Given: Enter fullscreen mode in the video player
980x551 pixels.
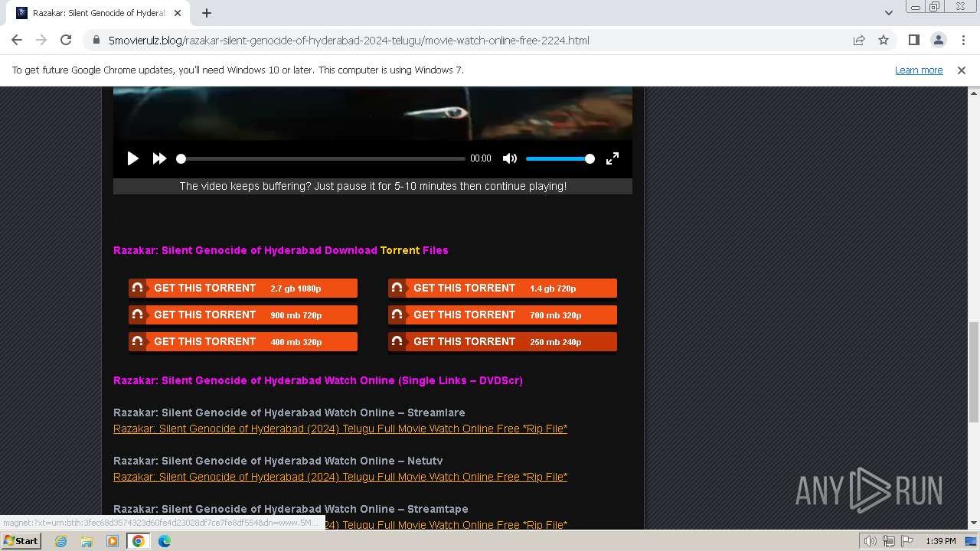Looking at the screenshot, I should tap(612, 158).
